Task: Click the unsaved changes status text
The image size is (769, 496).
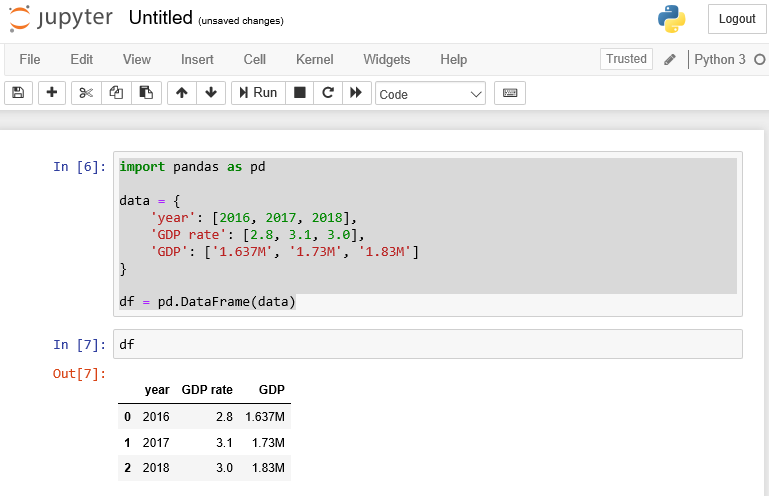Action: [x=241, y=21]
